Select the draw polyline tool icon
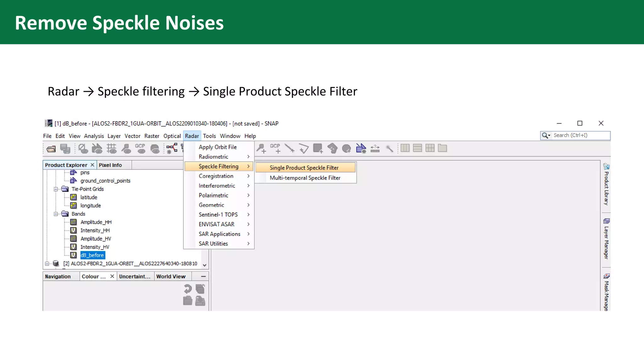The width and height of the screenshot is (644, 362). point(303,148)
